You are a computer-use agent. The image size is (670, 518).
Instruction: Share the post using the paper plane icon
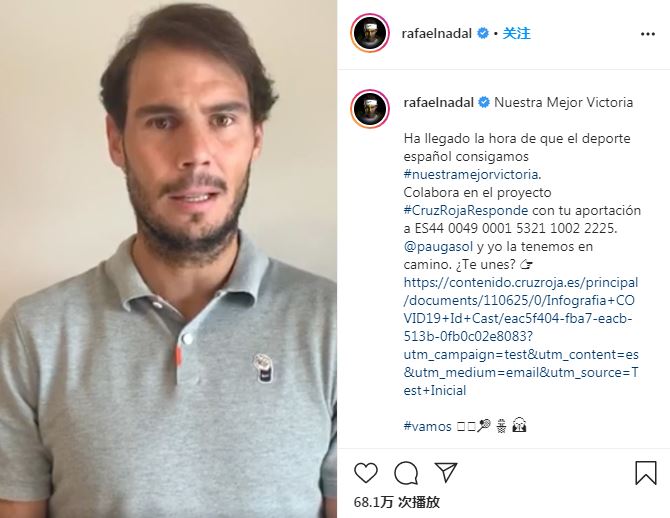click(446, 472)
